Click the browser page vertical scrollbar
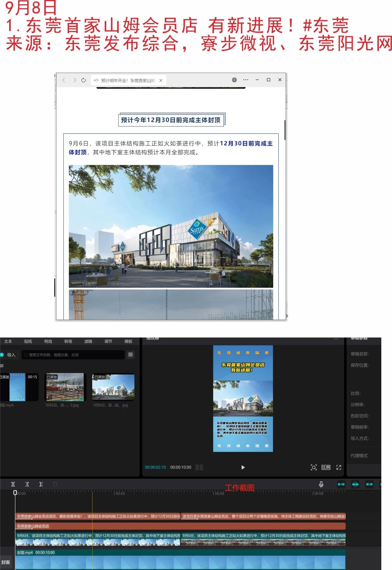 point(285,130)
